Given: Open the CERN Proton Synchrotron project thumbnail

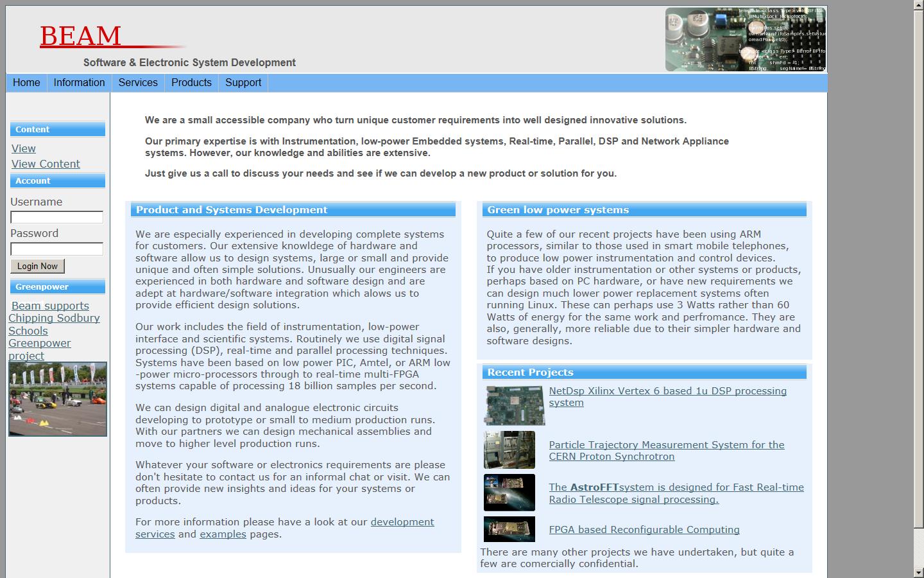Looking at the screenshot, I should pos(509,450).
